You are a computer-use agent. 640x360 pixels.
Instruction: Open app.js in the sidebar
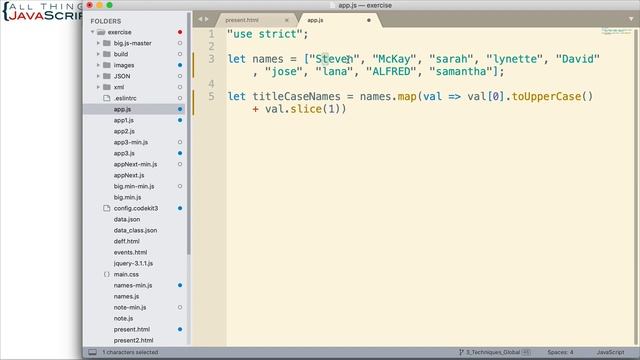(x=122, y=109)
